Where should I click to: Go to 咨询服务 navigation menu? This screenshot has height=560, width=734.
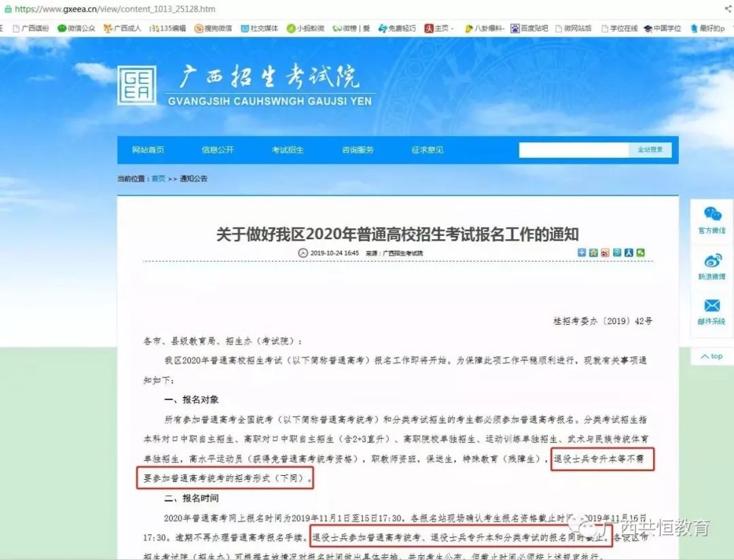click(357, 150)
